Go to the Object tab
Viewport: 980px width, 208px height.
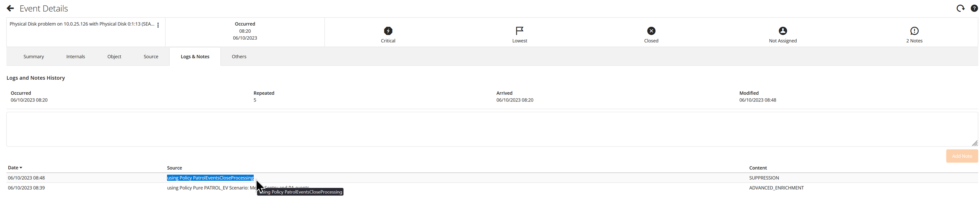pos(114,57)
